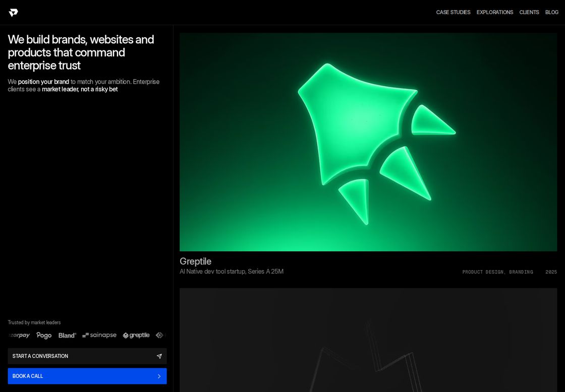Click the bold text position your brand
Viewport: 565px width, 392px height.
[43, 82]
